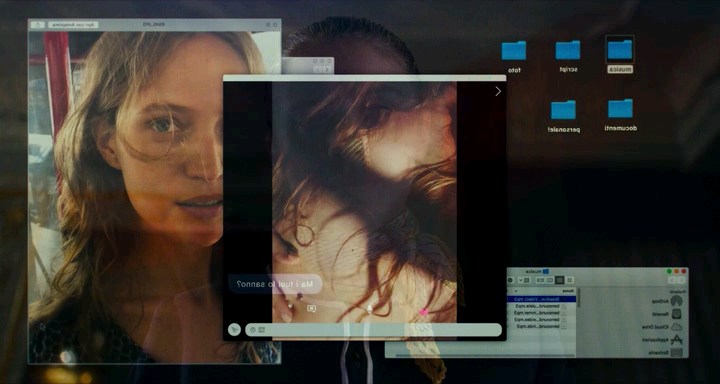
Task: Click the Apri con Anteprima button
Action: (73, 24)
